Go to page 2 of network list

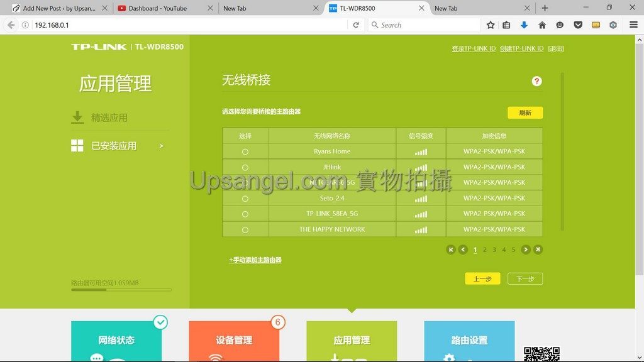click(485, 250)
